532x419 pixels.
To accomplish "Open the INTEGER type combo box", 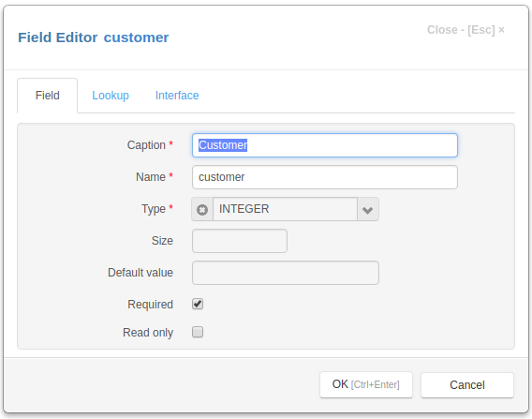I will pyautogui.click(x=285, y=209).
